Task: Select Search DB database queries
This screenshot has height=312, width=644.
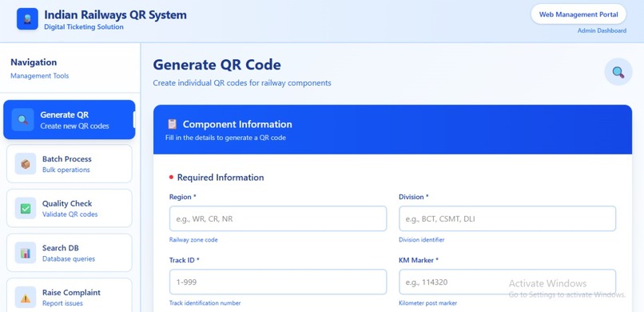Action: 69,253
